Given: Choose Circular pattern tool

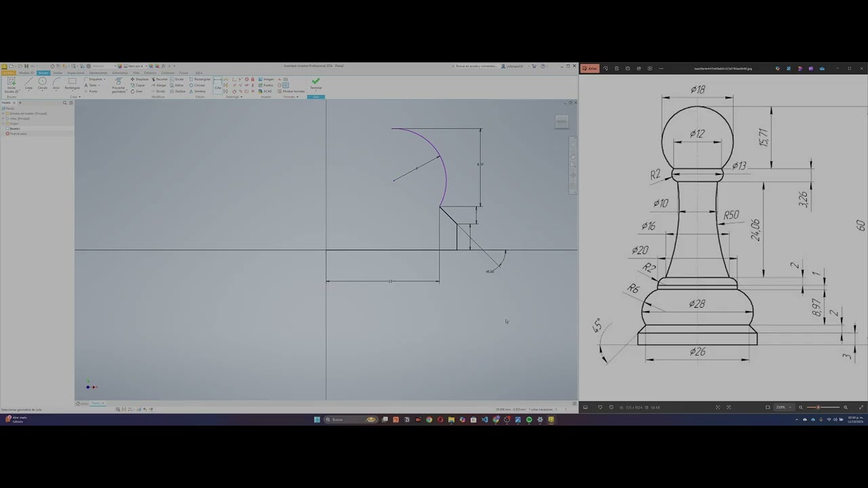Looking at the screenshot, I should (197, 85).
